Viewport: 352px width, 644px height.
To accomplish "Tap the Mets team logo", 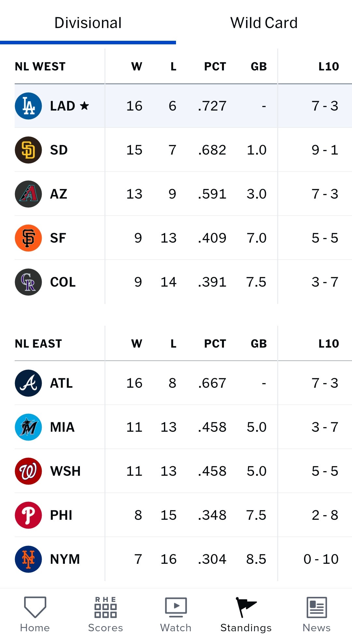I will point(28,559).
